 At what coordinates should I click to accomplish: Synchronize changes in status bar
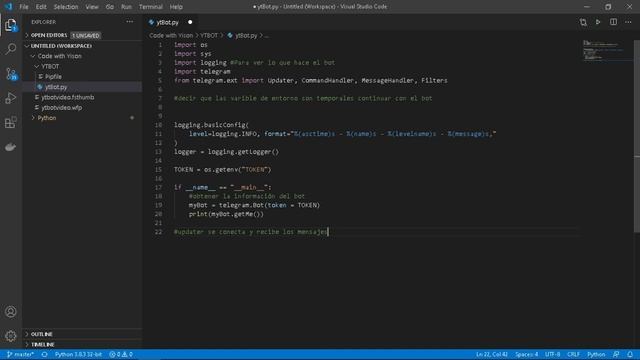44,354
